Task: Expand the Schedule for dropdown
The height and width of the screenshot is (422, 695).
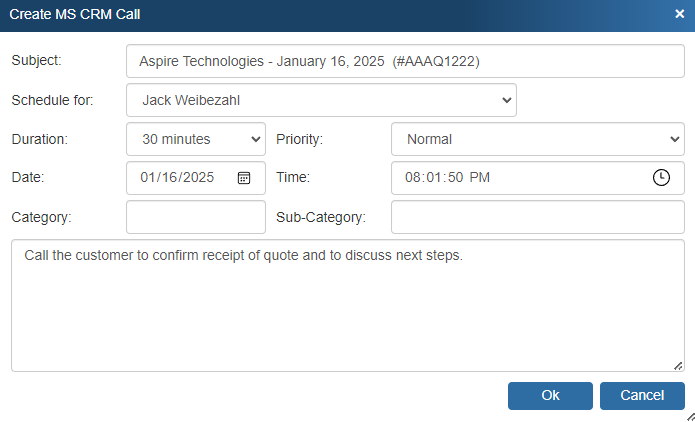Action: [321, 100]
